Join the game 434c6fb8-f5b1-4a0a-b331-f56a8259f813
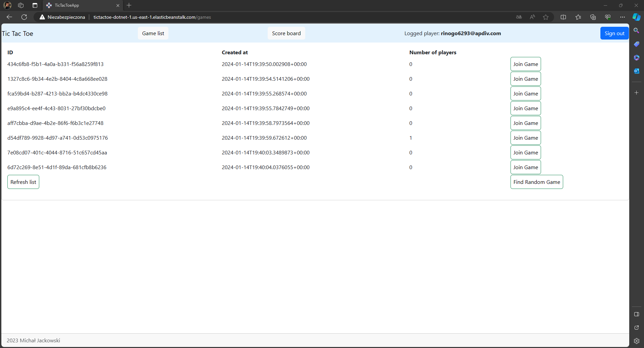This screenshot has width=644, height=348. click(526, 64)
